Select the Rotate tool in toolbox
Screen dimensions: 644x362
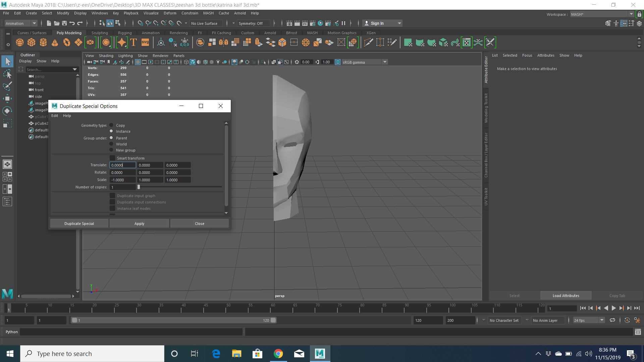pyautogui.click(x=7, y=111)
